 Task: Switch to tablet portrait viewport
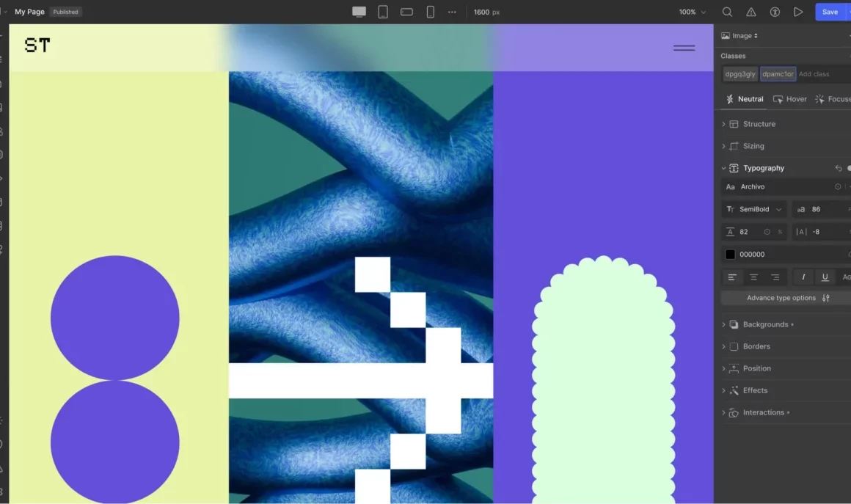point(382,12)
